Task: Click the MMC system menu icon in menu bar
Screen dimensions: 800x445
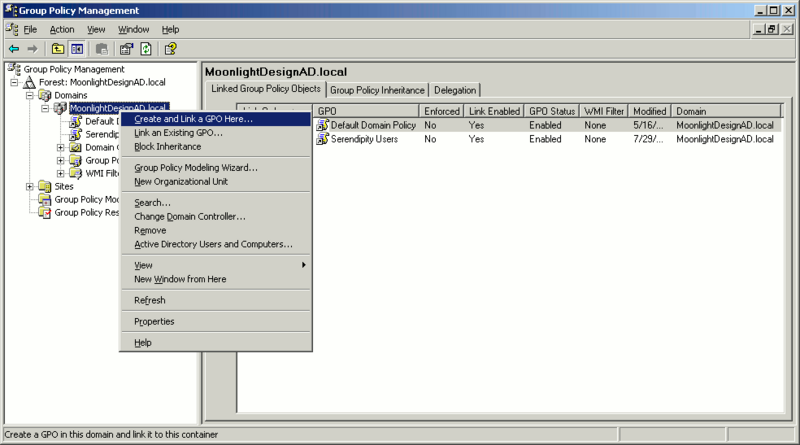Action: pos(12,30)
